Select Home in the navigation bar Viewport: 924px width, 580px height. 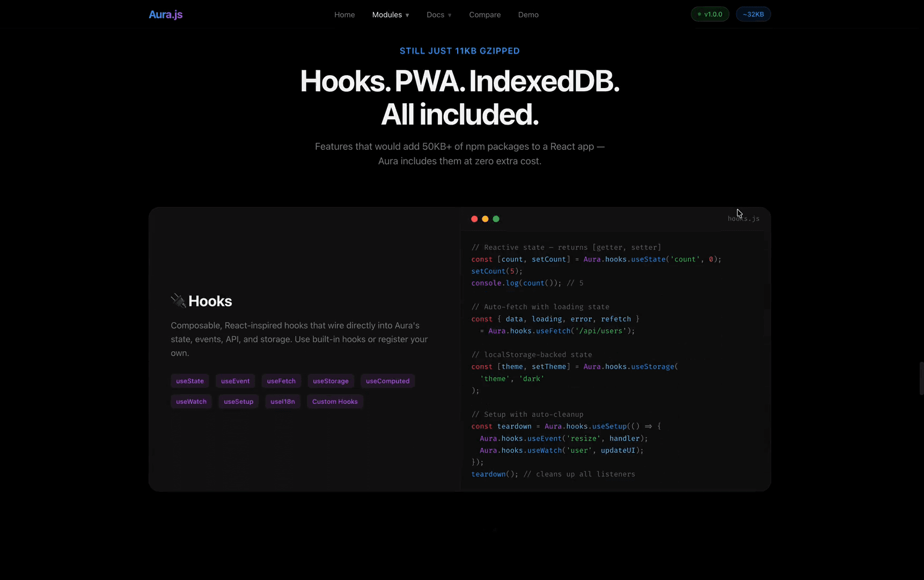[344, 15]
